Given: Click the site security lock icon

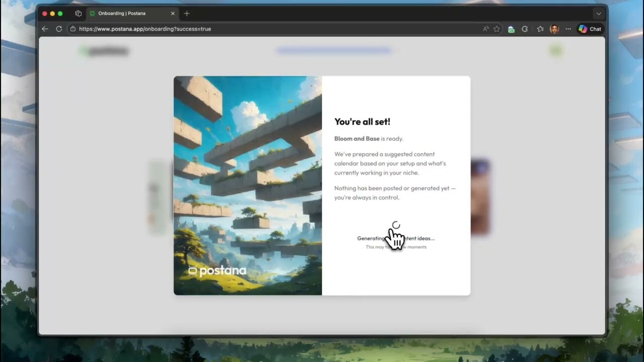Looking at the screenshot, I should 72,29.
